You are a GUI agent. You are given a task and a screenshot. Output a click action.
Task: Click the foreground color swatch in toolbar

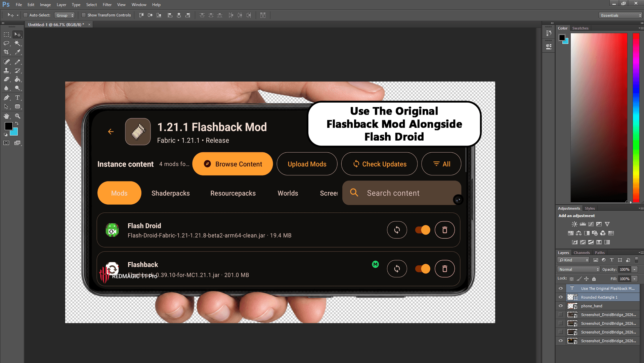8,126
